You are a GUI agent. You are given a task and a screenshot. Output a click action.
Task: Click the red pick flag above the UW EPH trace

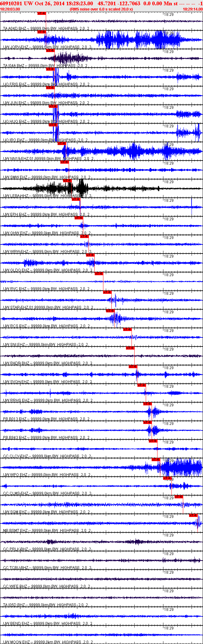tap(76, 199)
